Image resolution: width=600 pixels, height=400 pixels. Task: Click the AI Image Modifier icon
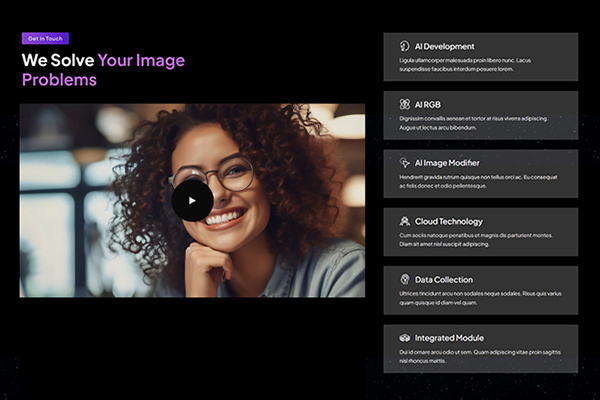click(405, 162)
